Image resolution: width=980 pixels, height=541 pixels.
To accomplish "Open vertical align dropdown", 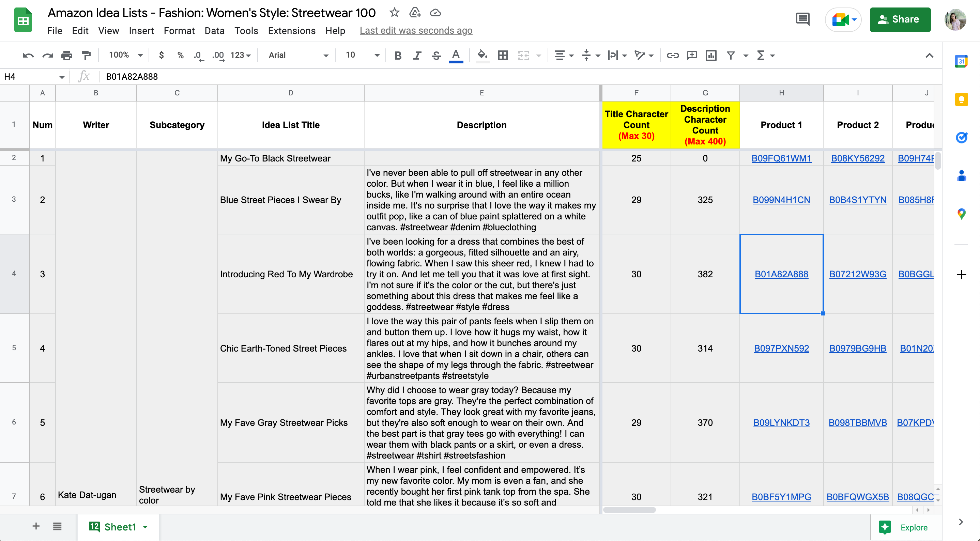I will click(591, 56).
